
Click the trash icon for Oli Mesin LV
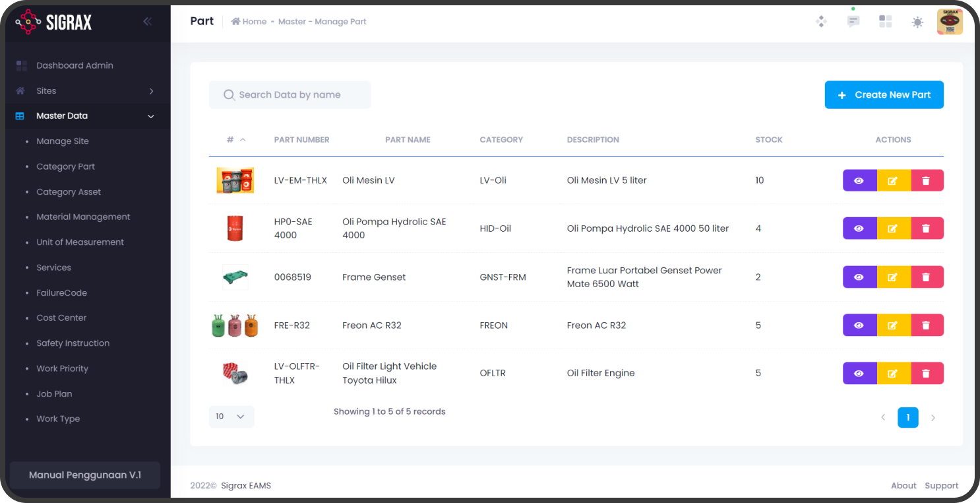927,181
